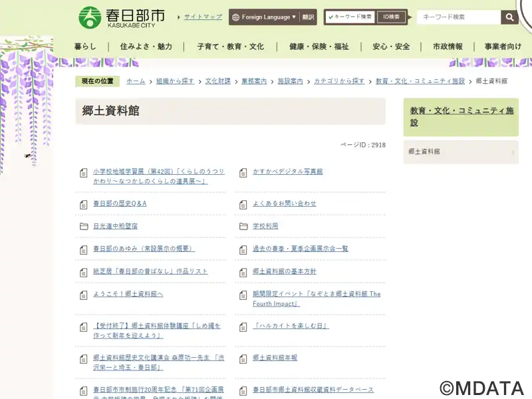The width and height of the screenshot is (532, 399).
Task: Go to カテゴリから探す breadcrumb
Action: coord(339,81)
